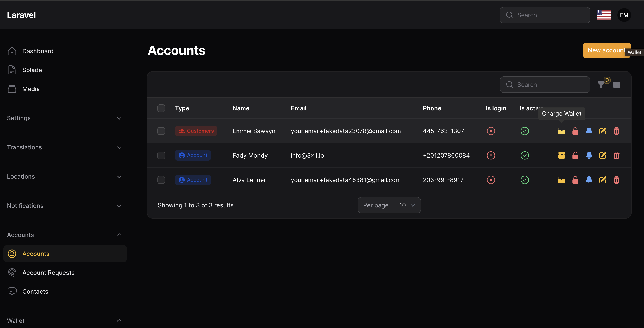
Task: Click email your.email+fakedata46381@gmail.com
Action: point(346,180)
